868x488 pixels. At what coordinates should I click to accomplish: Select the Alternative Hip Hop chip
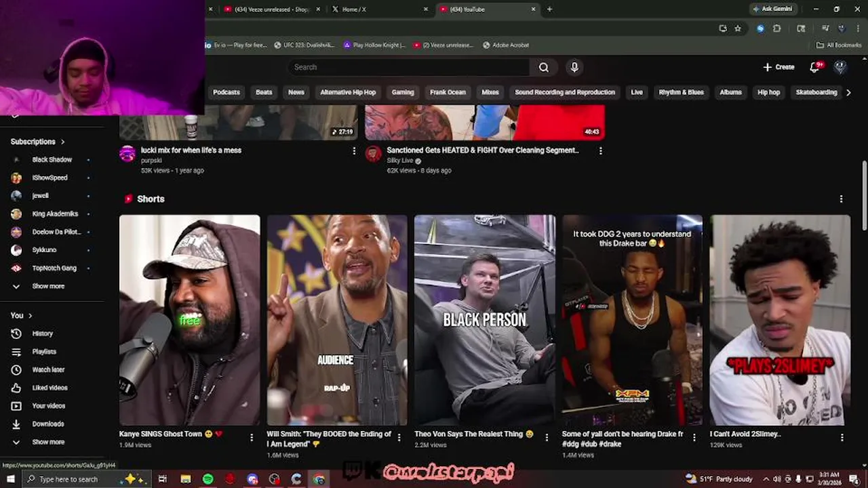point(348,92)
